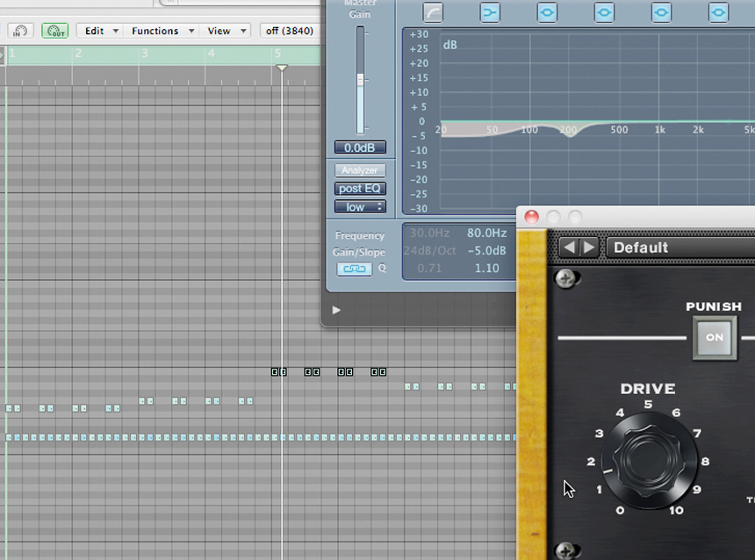755x560 pixels.
Task: Click the 0.71 Q value
Action: click(429, 269)
